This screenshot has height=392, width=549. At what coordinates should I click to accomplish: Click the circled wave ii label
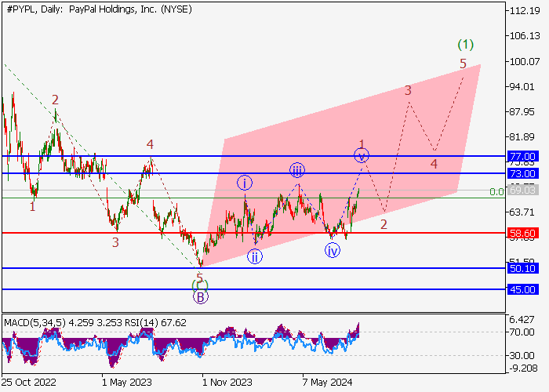point(255,256)
